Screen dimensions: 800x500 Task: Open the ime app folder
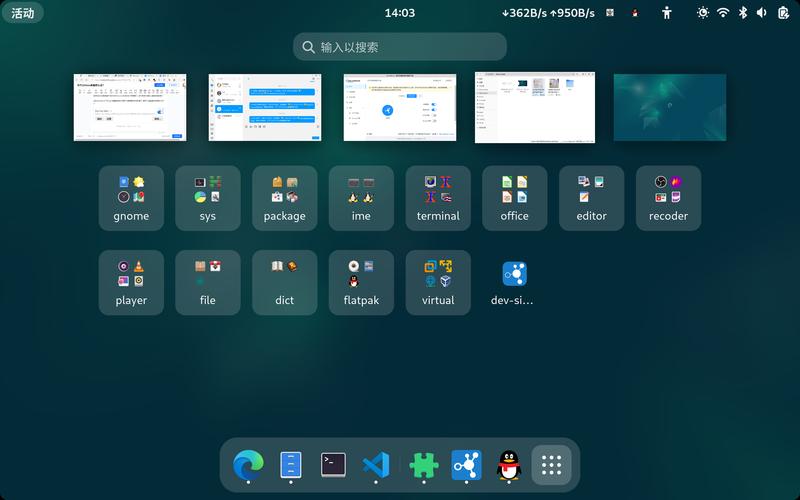[x=361, y=198]
